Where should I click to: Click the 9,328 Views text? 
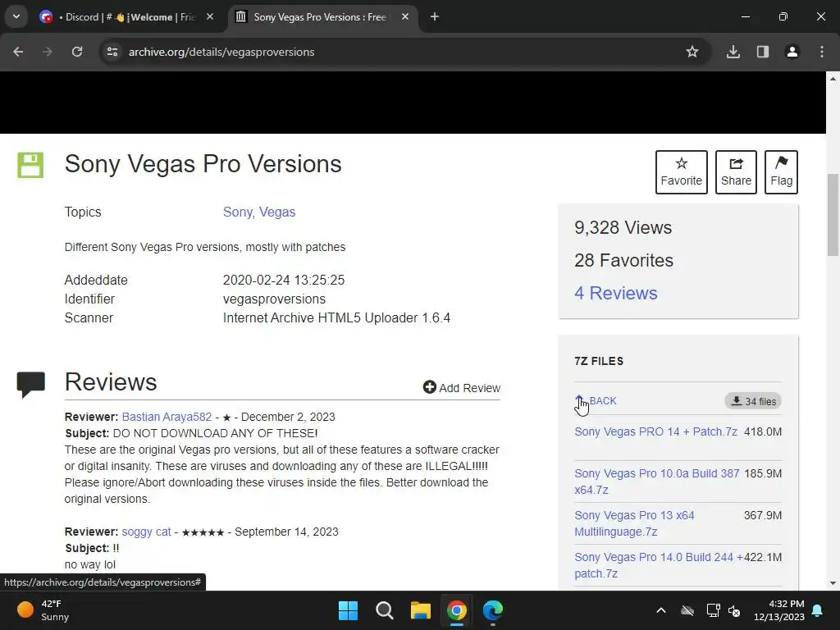623,228
